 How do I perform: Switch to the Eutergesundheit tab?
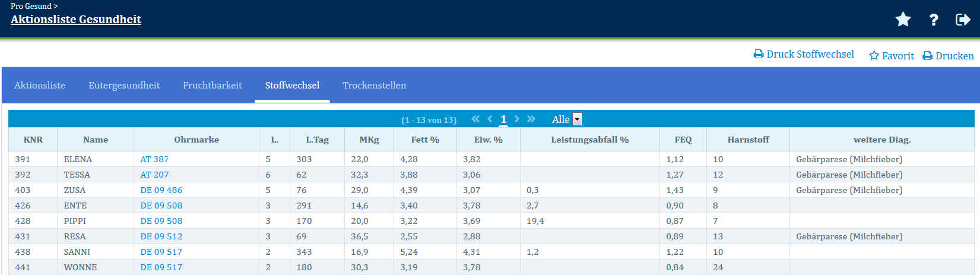pyautogui.click(x=124, y=86)
